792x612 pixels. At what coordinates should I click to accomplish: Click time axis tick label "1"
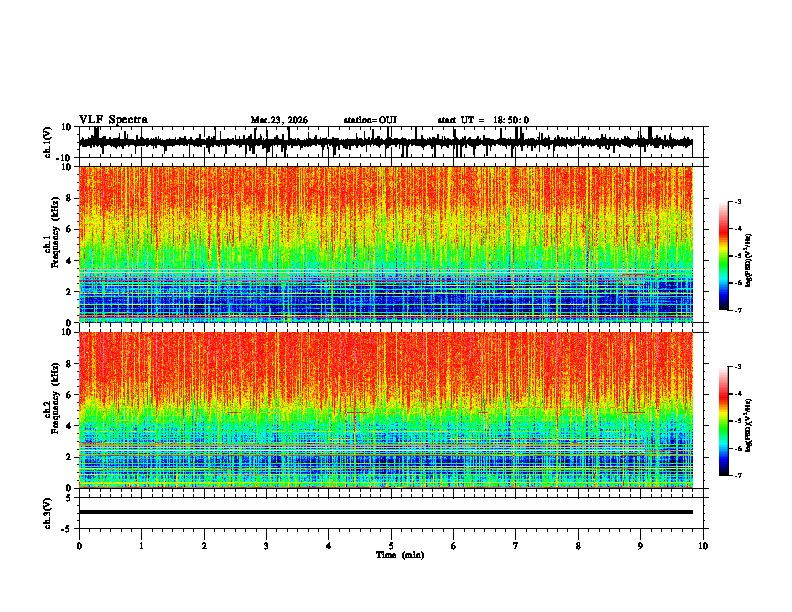tap(141, 546)
